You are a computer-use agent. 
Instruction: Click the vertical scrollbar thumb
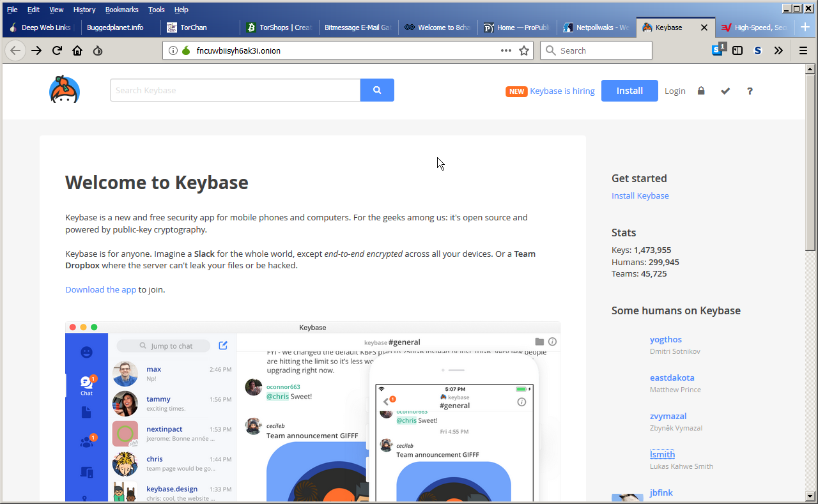(810, 163)
